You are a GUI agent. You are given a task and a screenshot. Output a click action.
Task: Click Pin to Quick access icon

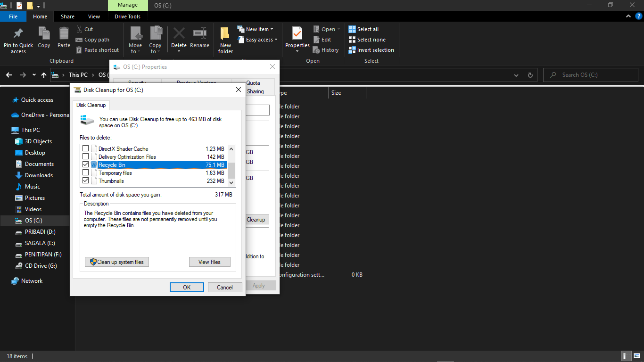(18, 33)
